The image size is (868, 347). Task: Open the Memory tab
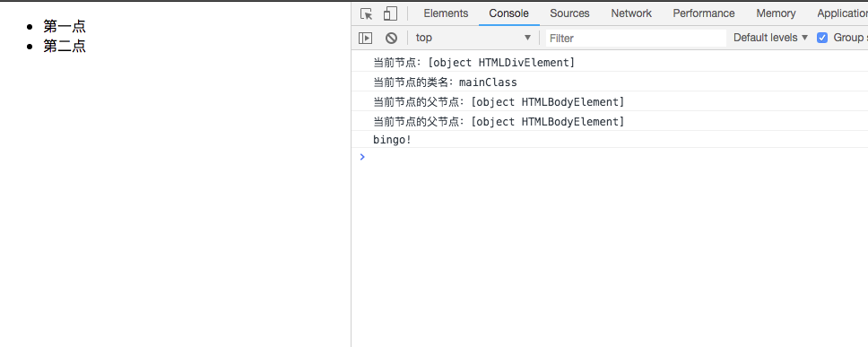[777, 13]
